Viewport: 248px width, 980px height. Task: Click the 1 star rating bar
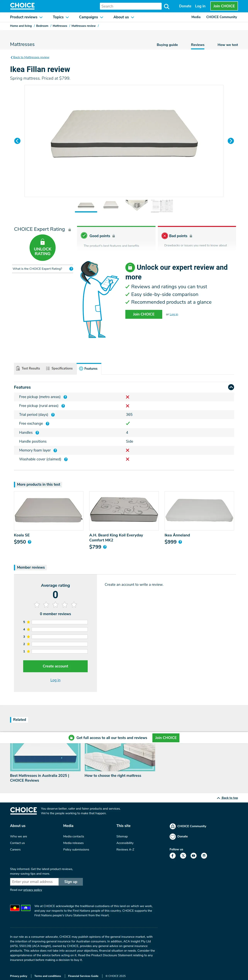point(59,652)
